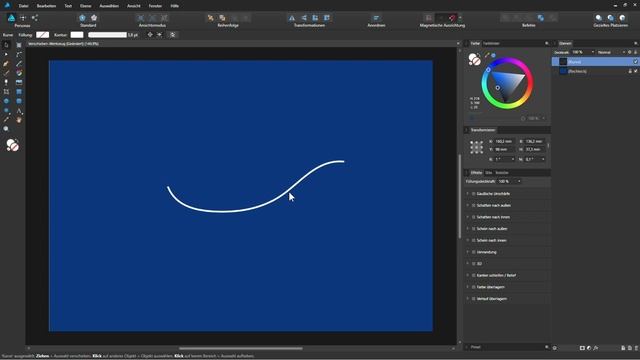Toggle visibility of the Rechteck layer
Screen dimensions: 640x360
coord(636,71)
